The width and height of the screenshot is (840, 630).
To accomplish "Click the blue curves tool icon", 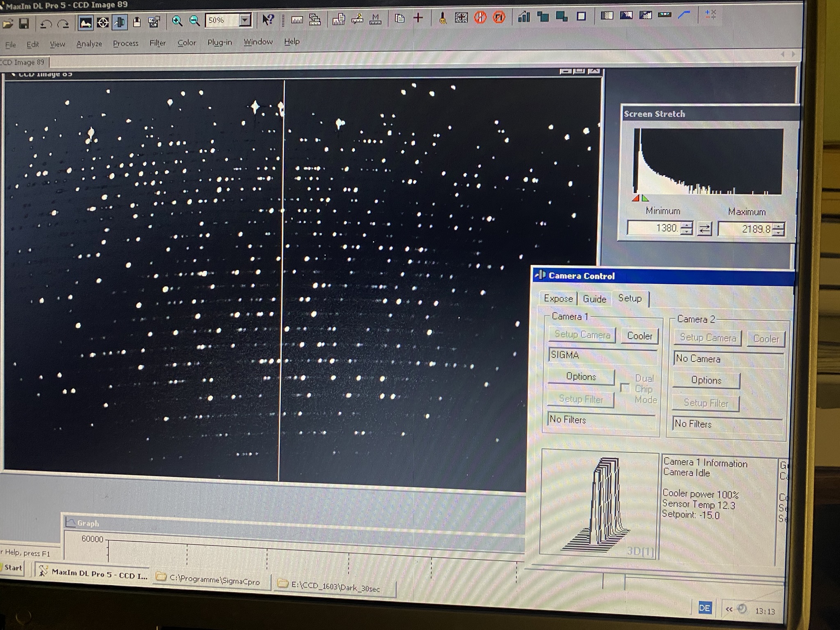I will 684,15.
